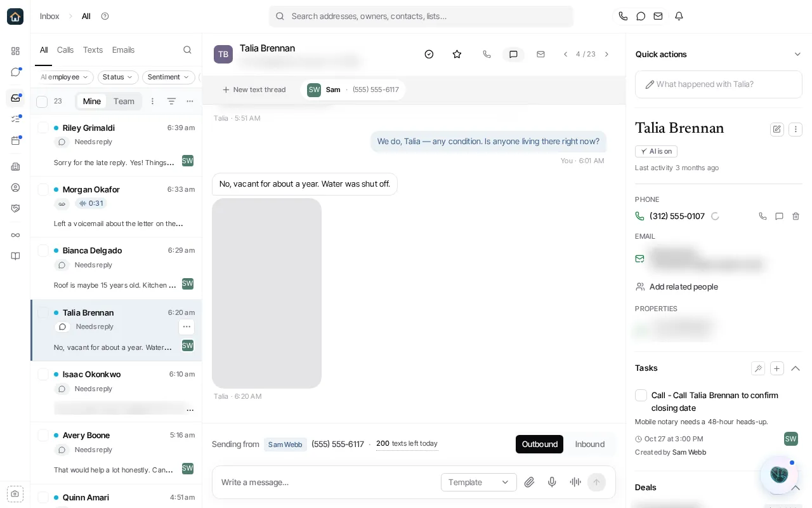Open the Template dropdown

[x=479, y=482]
